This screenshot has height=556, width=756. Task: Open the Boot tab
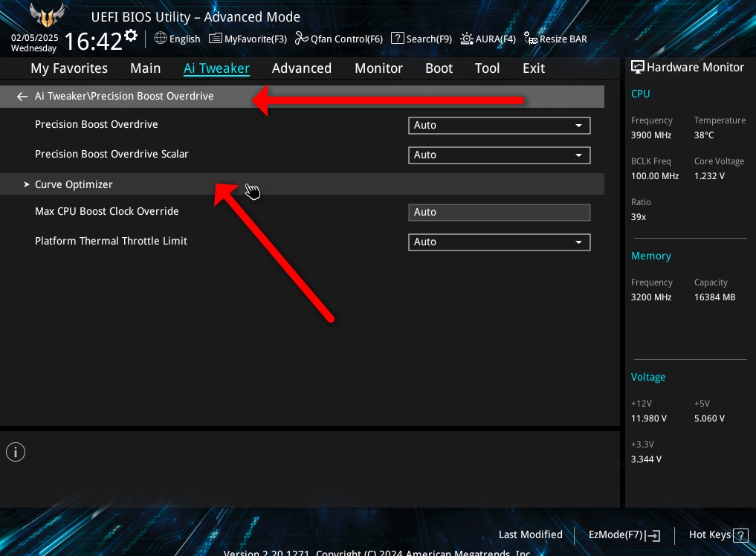tap(439, 68)
